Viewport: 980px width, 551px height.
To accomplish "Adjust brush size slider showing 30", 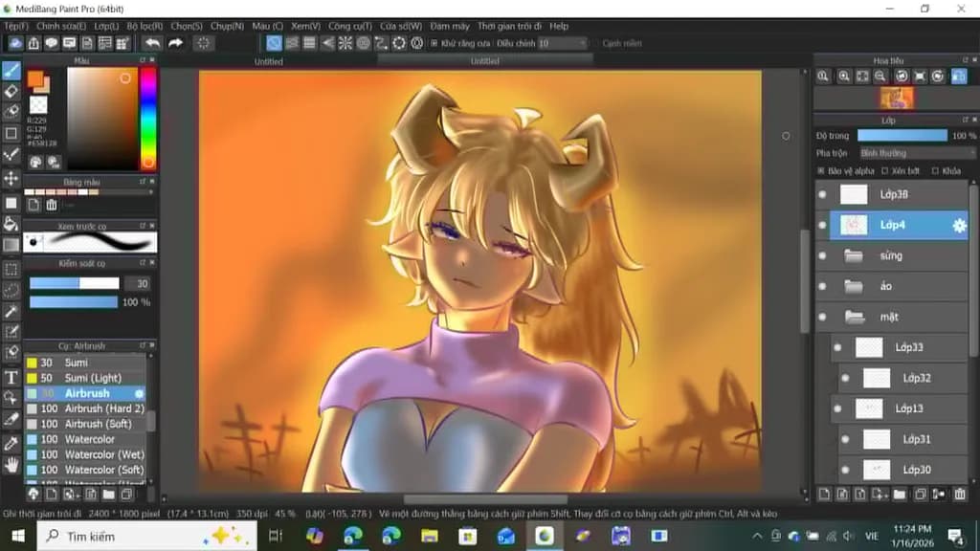I will (75, 283).
